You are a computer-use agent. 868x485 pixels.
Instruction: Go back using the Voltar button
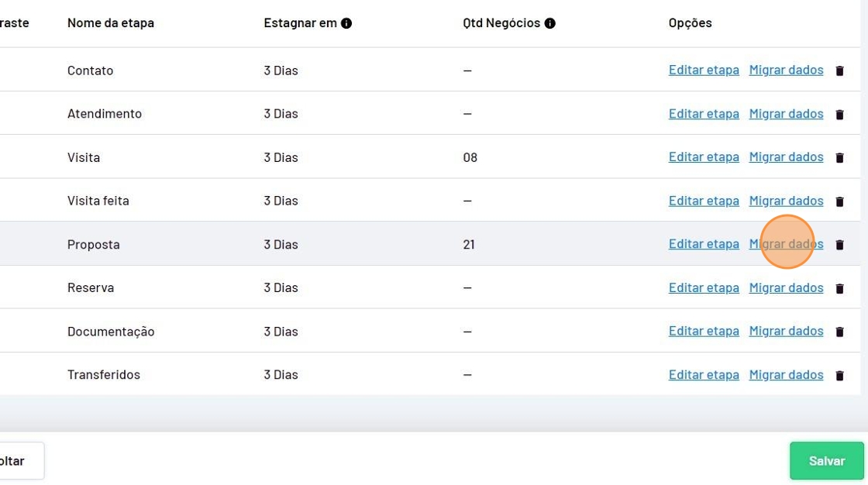coord(15,461)
